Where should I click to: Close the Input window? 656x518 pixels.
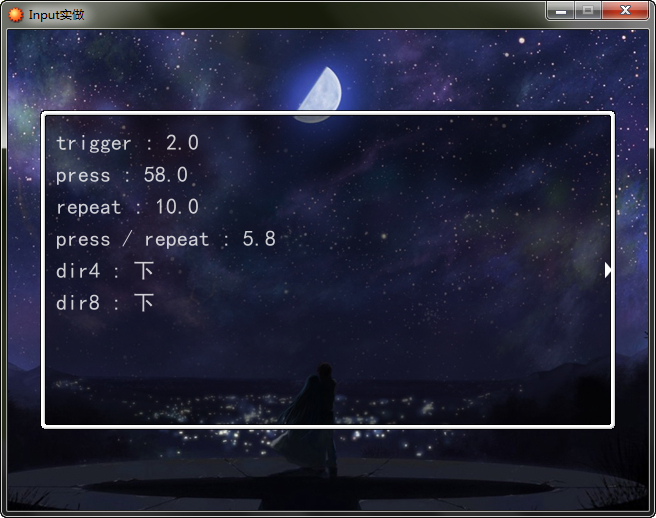point(625,10)
